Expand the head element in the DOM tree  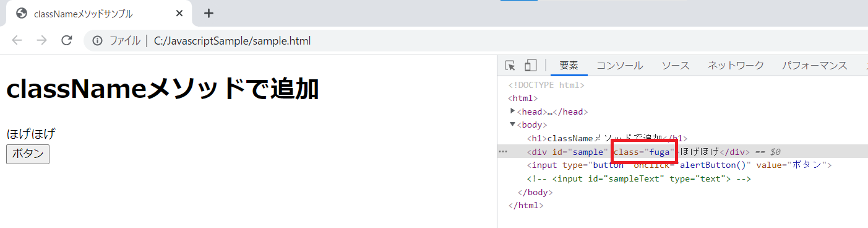[512, 111]
